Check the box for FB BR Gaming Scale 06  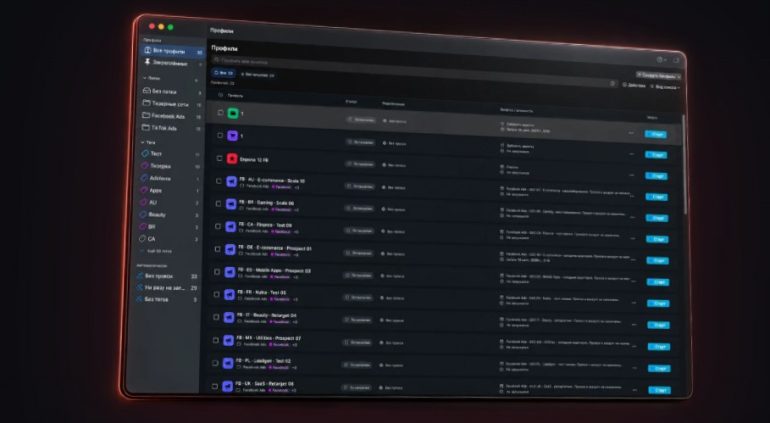coord(218,203)
